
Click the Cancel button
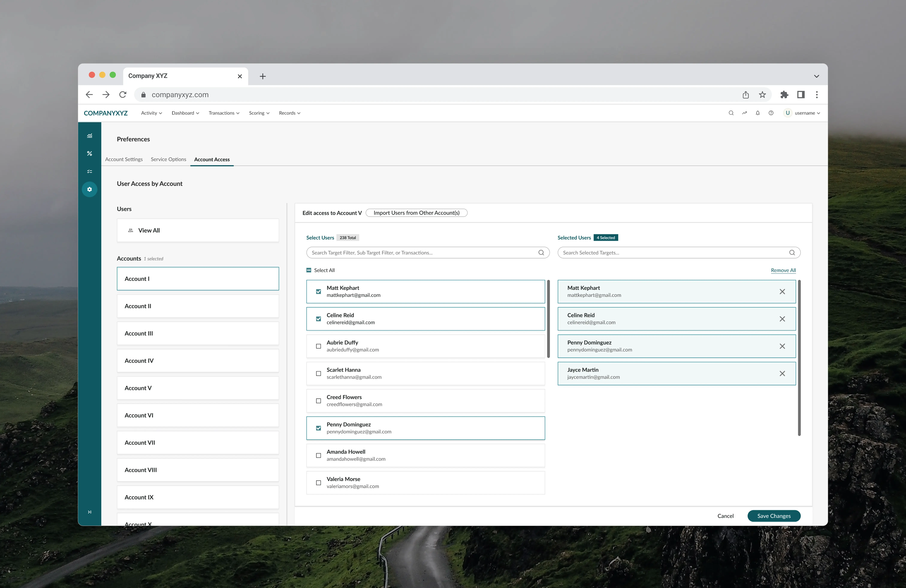click(x=725, y=516)
